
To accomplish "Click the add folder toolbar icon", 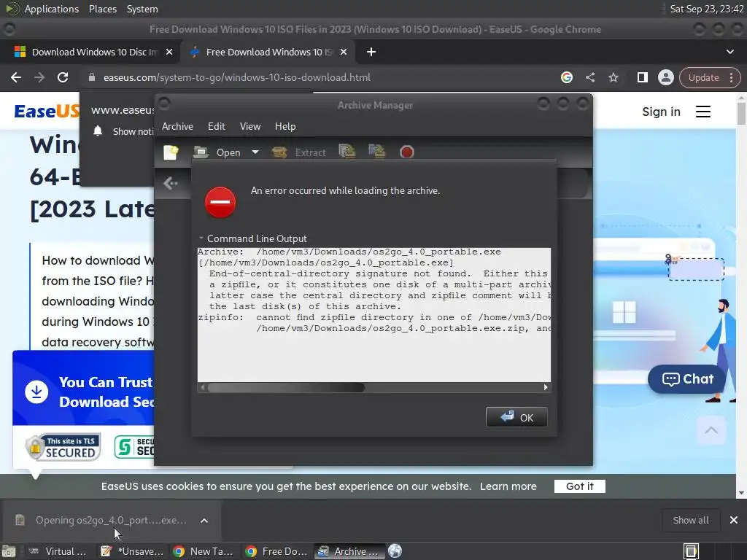I will point(377,152).
